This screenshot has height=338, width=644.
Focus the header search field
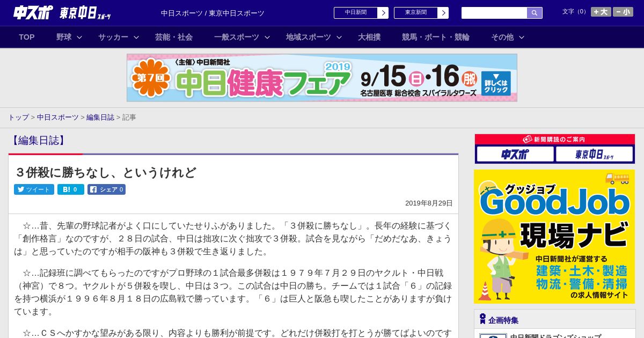tap(494, 13)
